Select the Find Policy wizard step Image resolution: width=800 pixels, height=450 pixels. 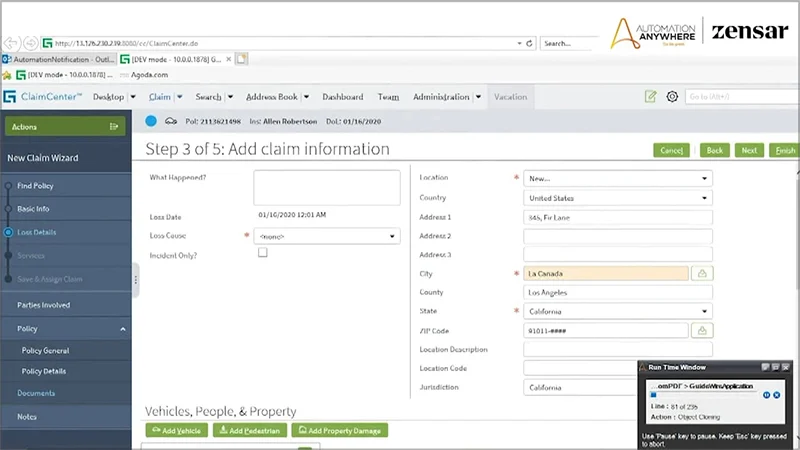pyautogui.click(x=35, y=186)
